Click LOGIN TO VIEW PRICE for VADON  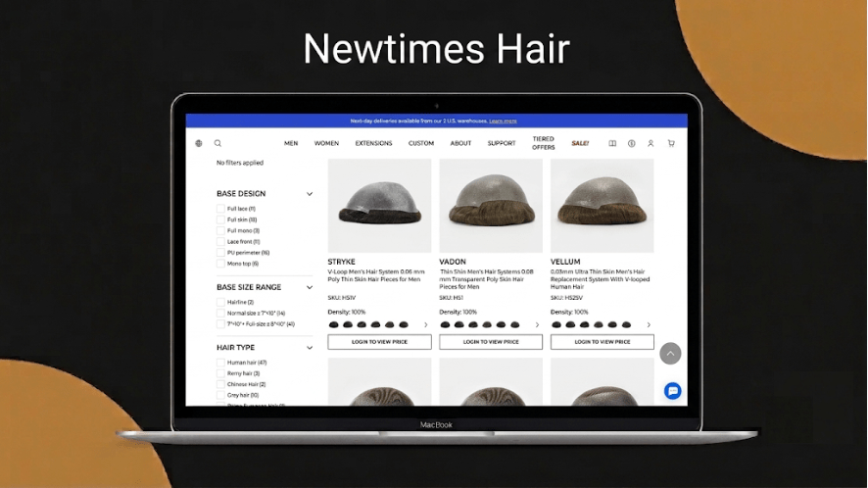click(491, 342)
